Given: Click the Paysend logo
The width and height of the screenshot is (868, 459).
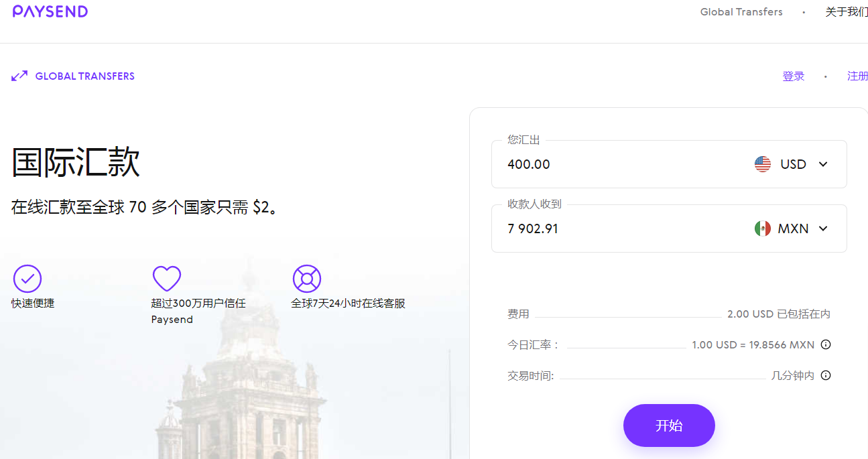Looking at the screenshot, I should tap(50, 11).
